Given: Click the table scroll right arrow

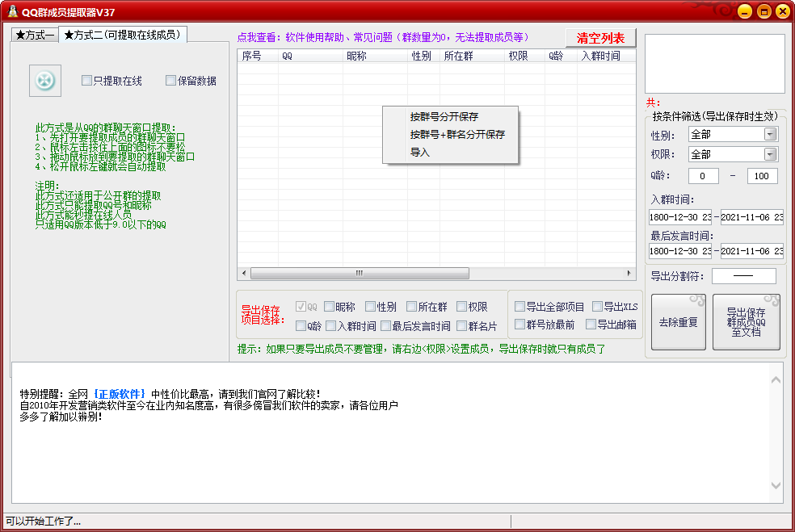Looking at the screenshot, I should (x=629, y=273).
